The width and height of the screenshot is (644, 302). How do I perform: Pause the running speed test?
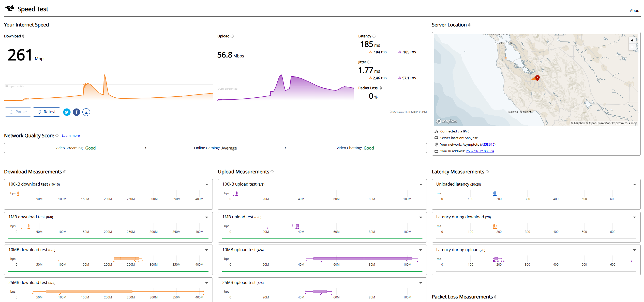click(18, 112)
